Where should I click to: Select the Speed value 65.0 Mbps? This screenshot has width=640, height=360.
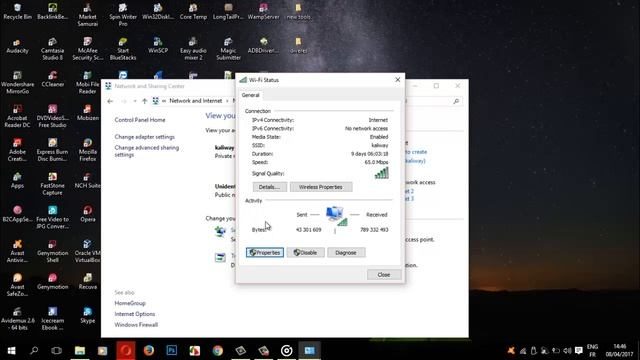376,162
